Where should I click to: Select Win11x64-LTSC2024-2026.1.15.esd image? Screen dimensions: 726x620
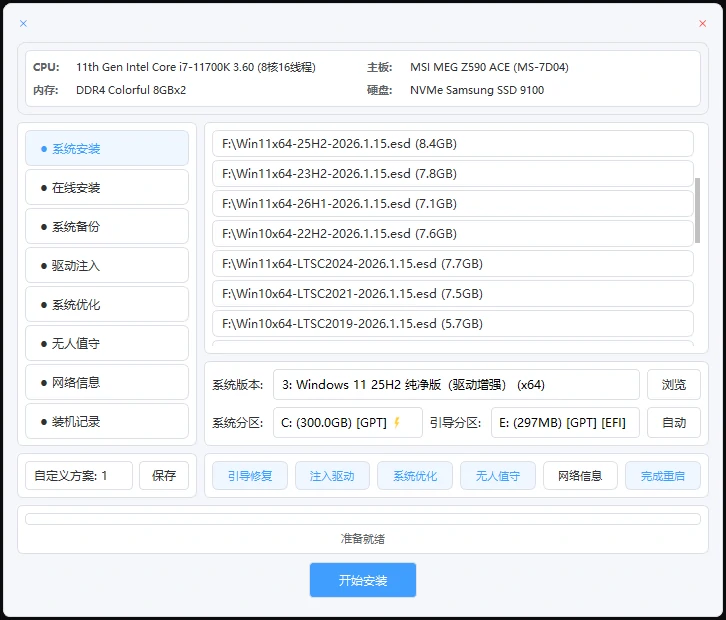click(x=453, y=263)
